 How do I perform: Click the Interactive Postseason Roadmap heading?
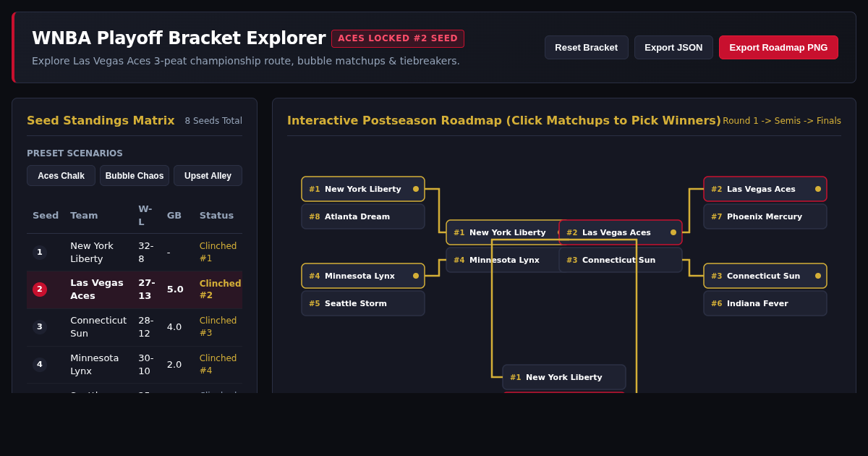(504, 120)
